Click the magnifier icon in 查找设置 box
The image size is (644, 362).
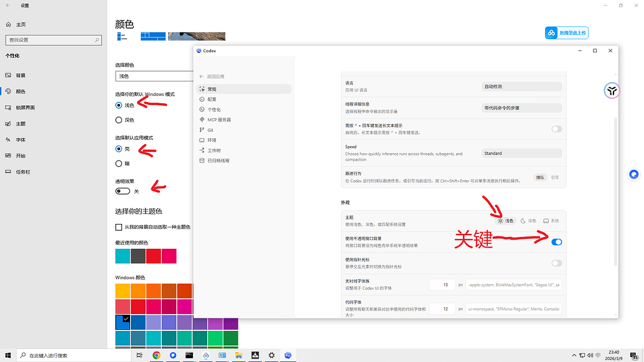(97, 40)
